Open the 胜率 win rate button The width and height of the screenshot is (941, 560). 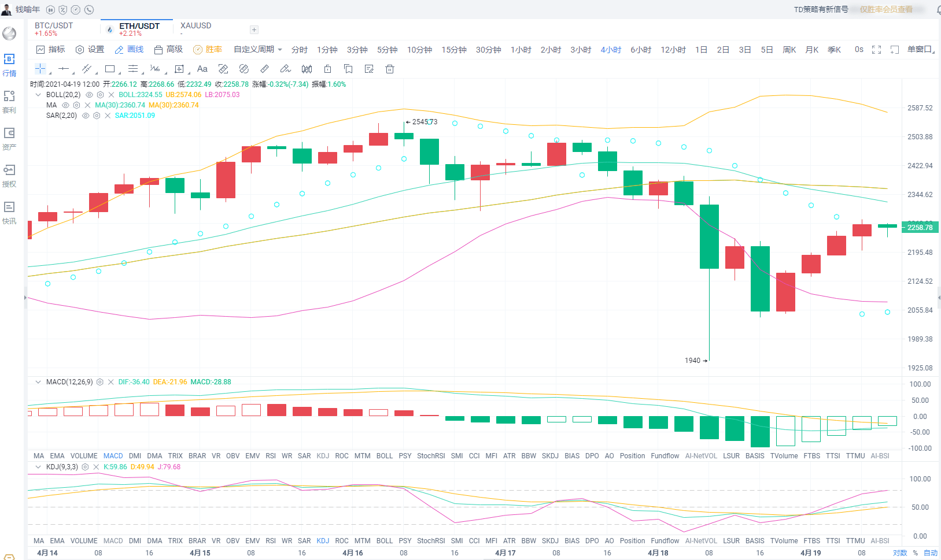click(x=208, y=50)
